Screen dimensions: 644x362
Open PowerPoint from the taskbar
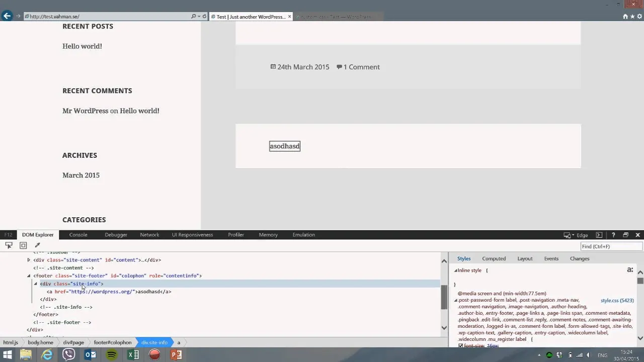tap(176, 354)
